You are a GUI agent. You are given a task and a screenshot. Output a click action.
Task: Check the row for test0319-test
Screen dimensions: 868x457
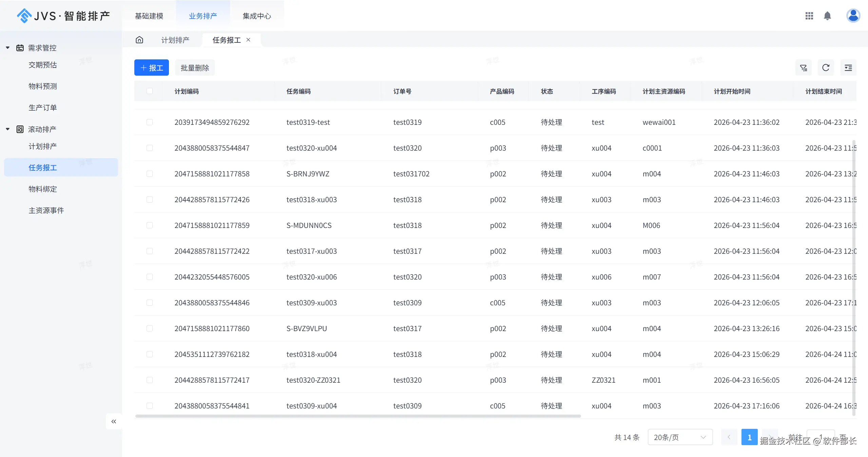(x=150, y=122)
